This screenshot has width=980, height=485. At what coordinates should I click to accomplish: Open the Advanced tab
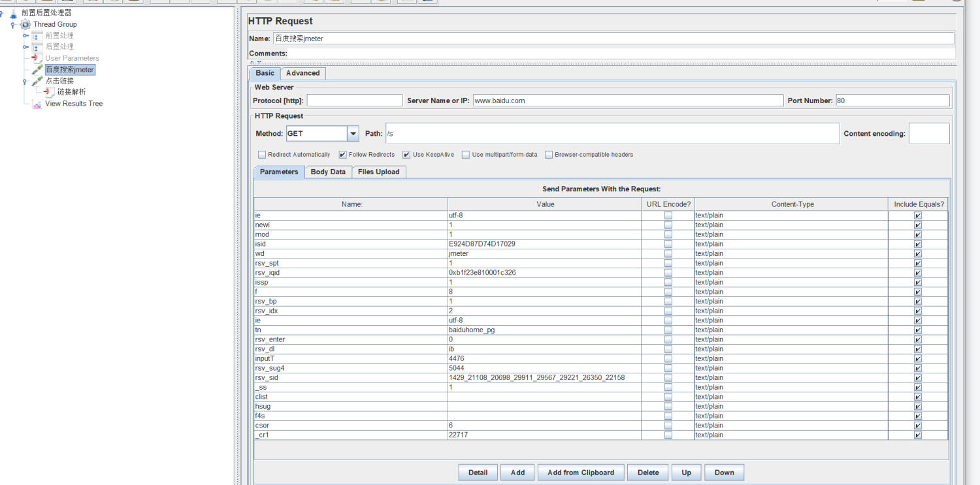pyautogui.click(x=303, y=73)
